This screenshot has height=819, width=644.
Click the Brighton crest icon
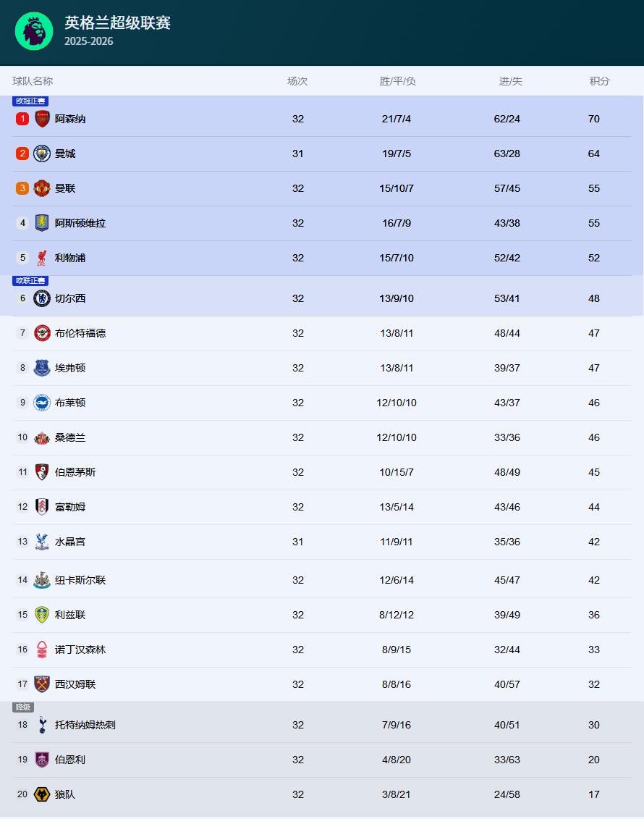coord(42,403)
